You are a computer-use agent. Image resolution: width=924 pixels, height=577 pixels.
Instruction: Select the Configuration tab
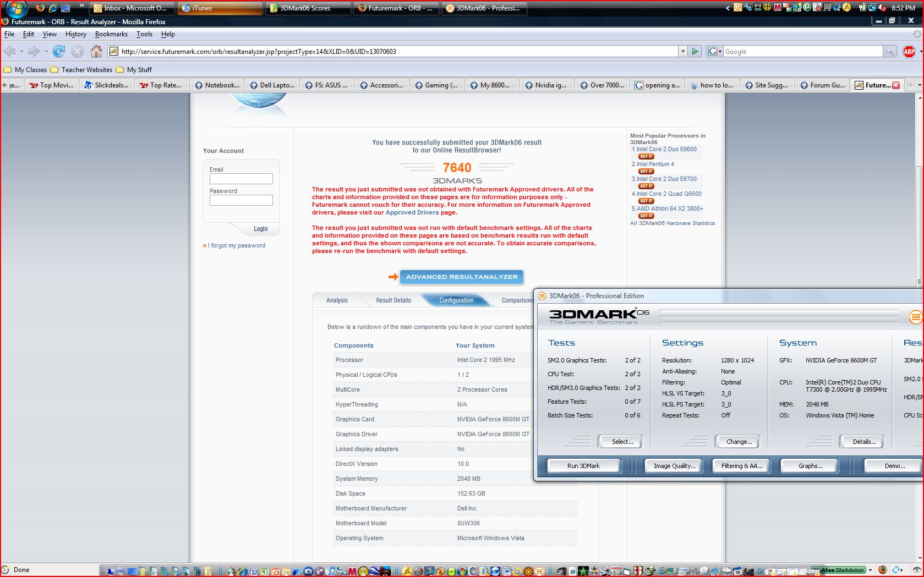456,300
